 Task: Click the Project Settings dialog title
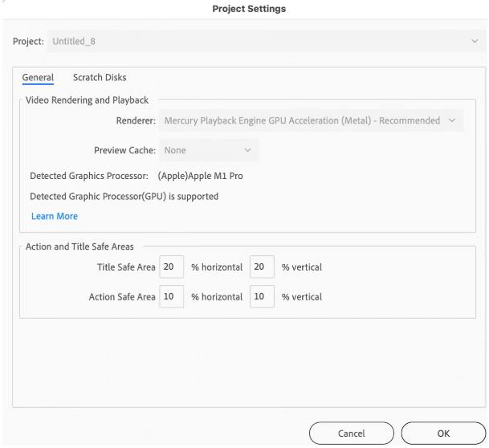(249, 9)
